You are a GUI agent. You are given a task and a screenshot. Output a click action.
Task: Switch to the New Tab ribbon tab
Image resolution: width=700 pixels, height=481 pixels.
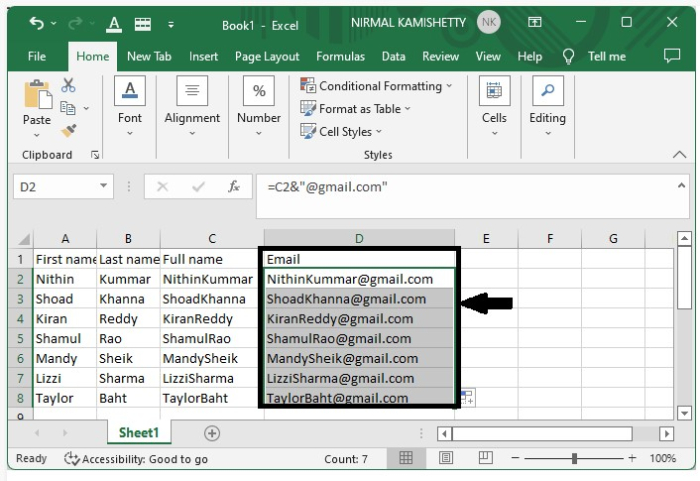pyautogui.click(x=149, y=56)
